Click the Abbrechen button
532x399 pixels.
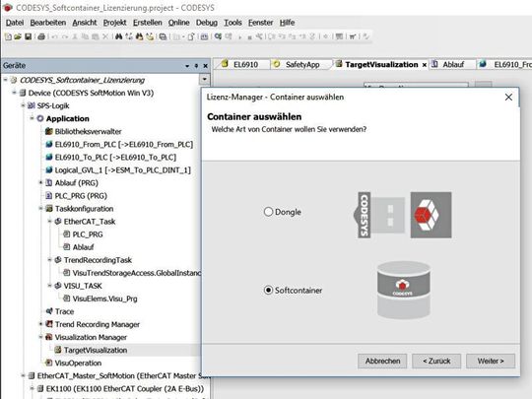[382, 361]
